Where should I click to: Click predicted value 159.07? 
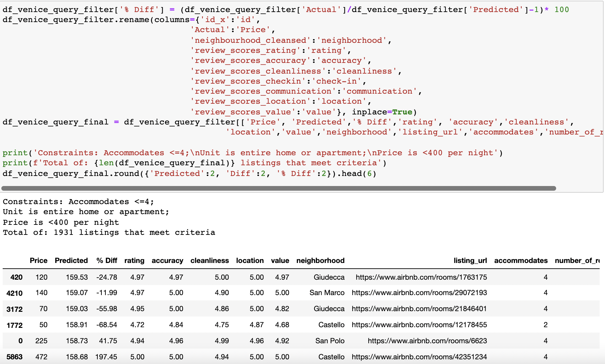[77, 293]
